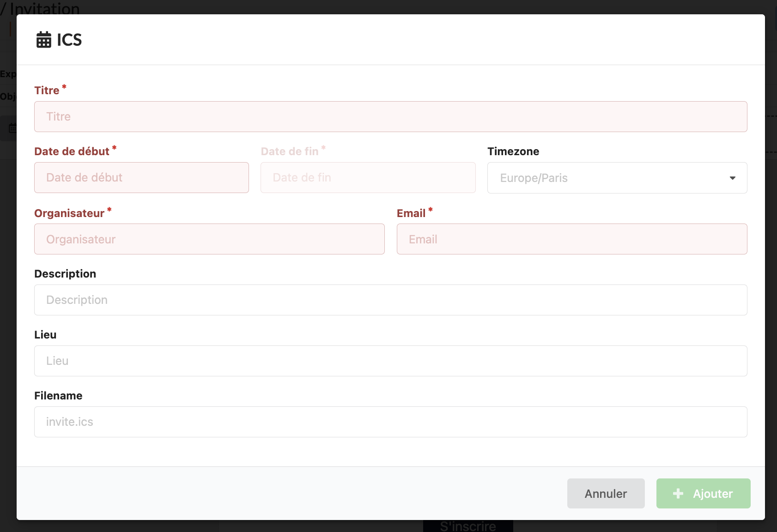Click the Annuler button
The width and height of the screenshot is (777, 532).
606,494
